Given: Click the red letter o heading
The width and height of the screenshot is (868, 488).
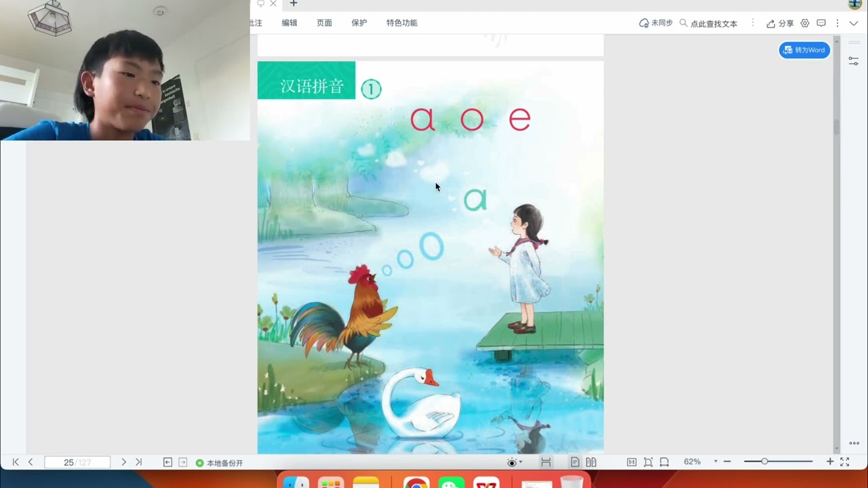Looking at the screenshot, I should click(x=472, y=120).
